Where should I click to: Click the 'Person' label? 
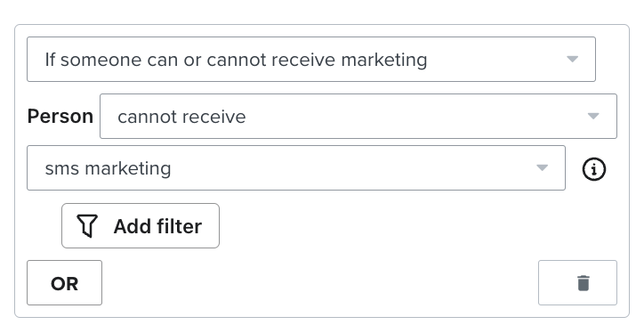click(x=60, y=117)
